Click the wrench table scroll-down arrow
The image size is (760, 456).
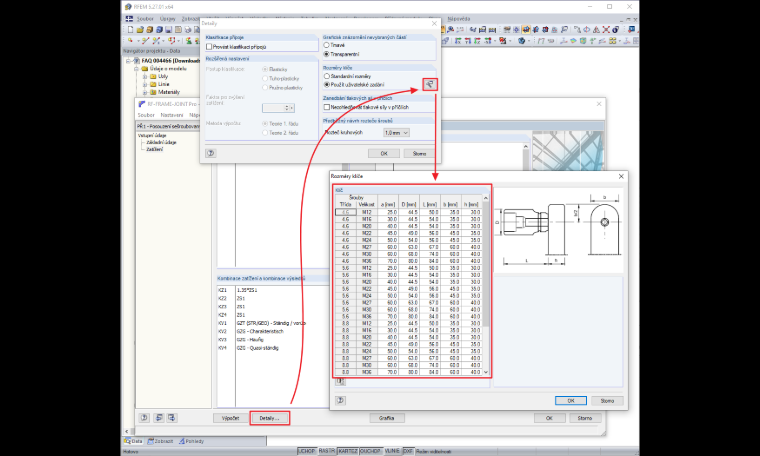pyautogui.click(x=486, y=372)
